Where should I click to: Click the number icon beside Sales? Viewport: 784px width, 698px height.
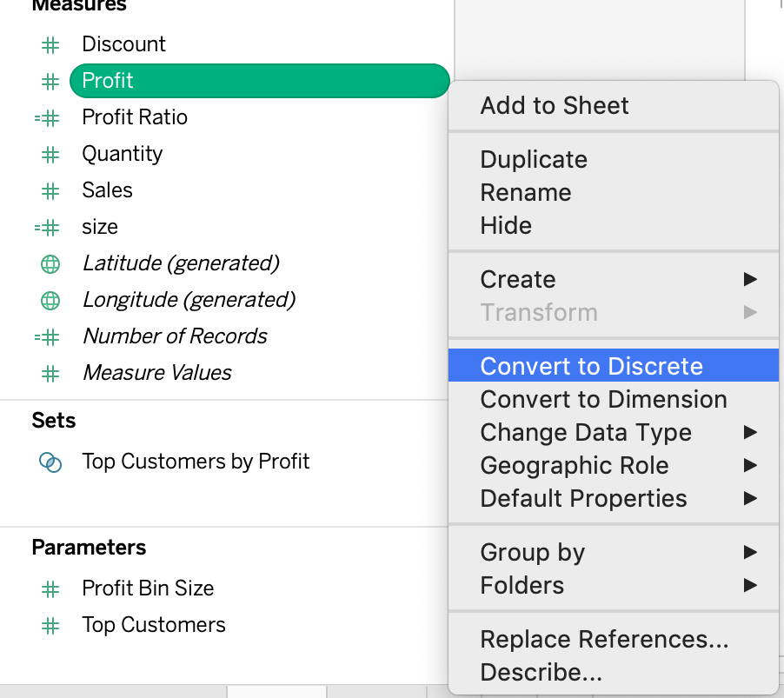coord(50,191)
